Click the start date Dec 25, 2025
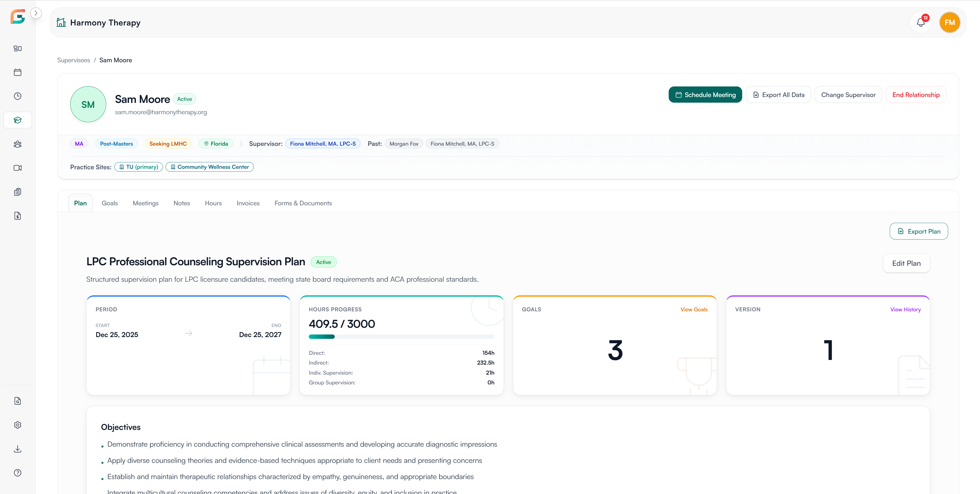980x494 pixels. pos(117,334)
